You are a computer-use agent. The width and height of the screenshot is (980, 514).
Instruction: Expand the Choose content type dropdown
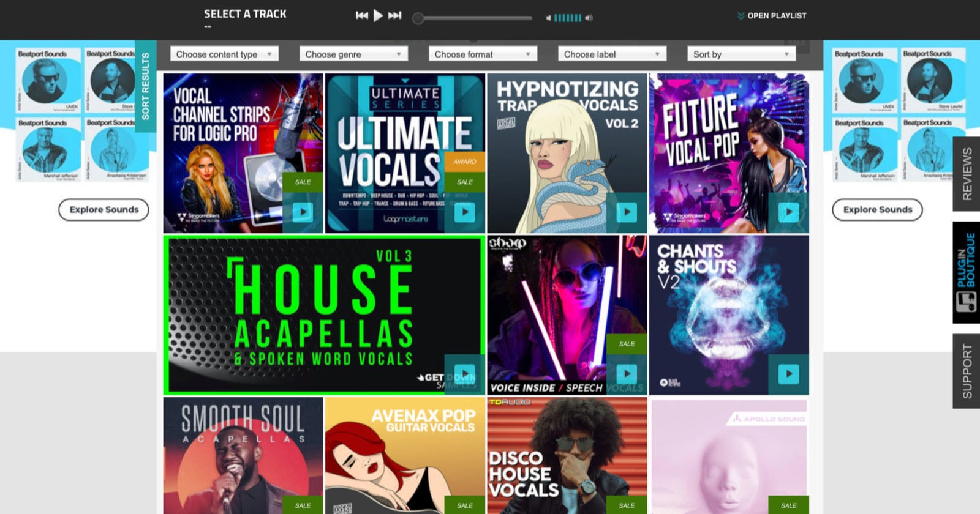tap(224, 54)
